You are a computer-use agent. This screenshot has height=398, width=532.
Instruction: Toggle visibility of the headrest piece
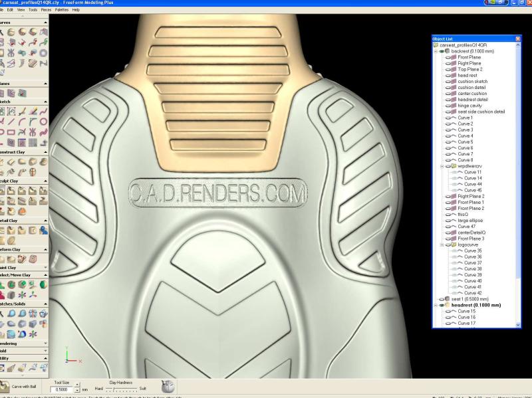tap(442, 305)
